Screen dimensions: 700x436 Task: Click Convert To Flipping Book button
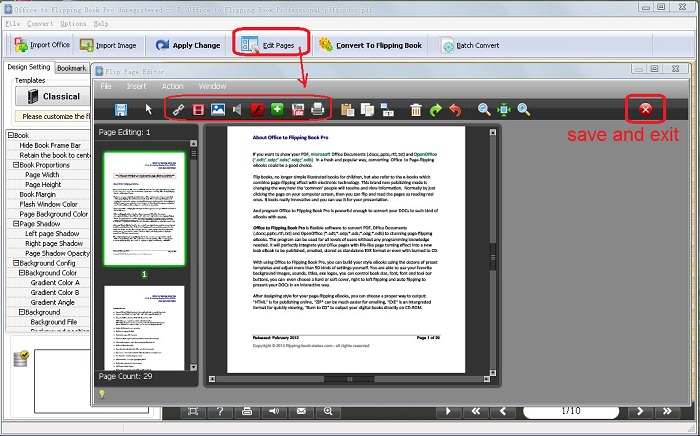click(370, 45)
